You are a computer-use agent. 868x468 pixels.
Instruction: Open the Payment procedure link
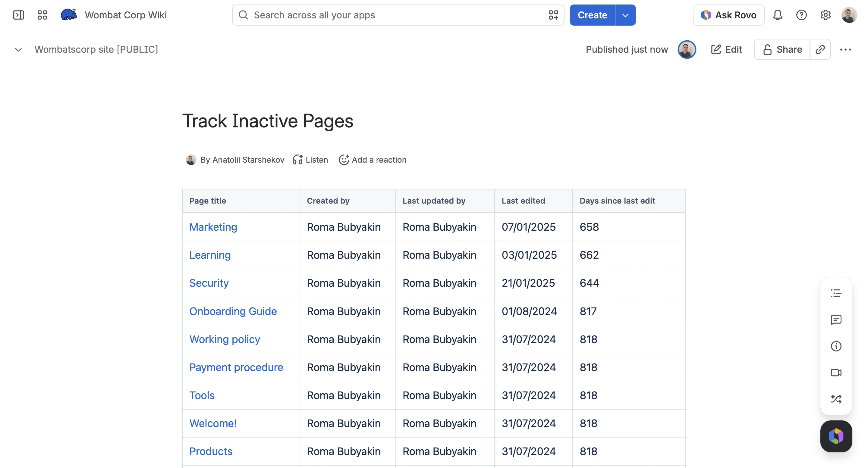(x=236, y=367)
